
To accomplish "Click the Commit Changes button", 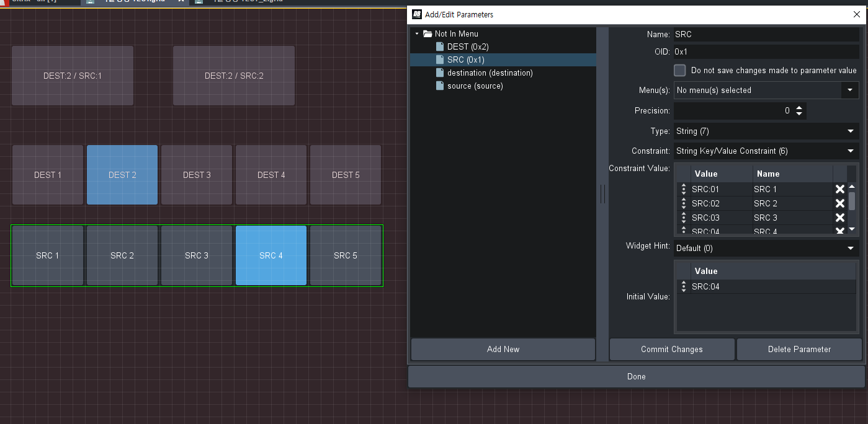I will (x=671, y=349).
